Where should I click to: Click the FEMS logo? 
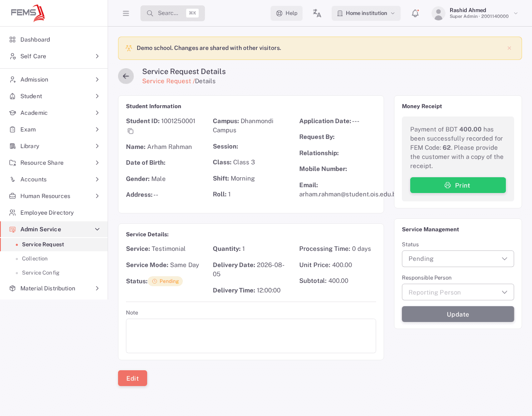28,13
